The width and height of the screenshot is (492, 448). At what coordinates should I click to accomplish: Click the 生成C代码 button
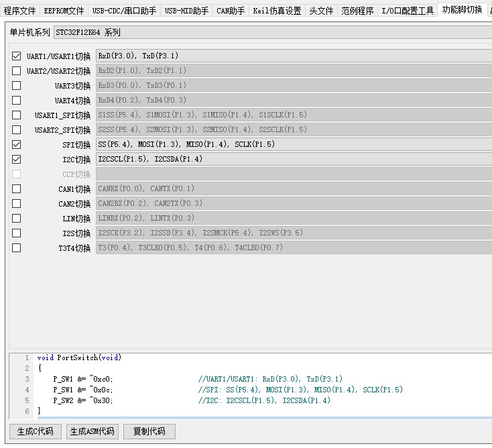(35, 431)
